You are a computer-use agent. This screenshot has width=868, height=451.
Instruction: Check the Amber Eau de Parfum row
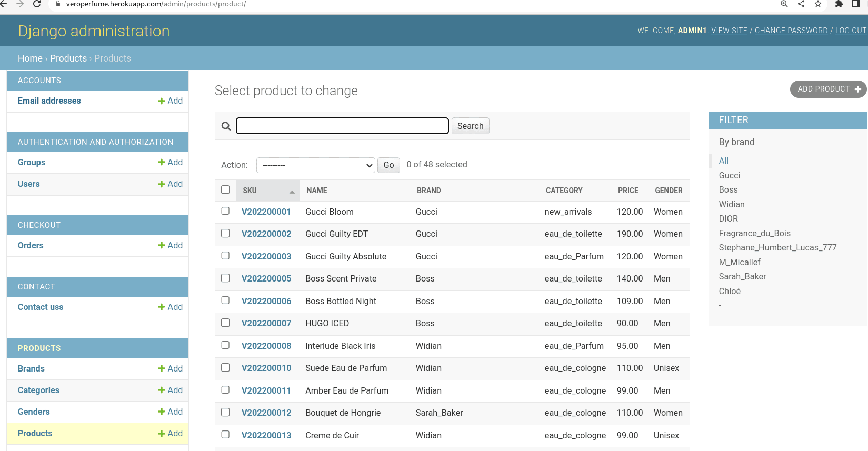point(225,389)
